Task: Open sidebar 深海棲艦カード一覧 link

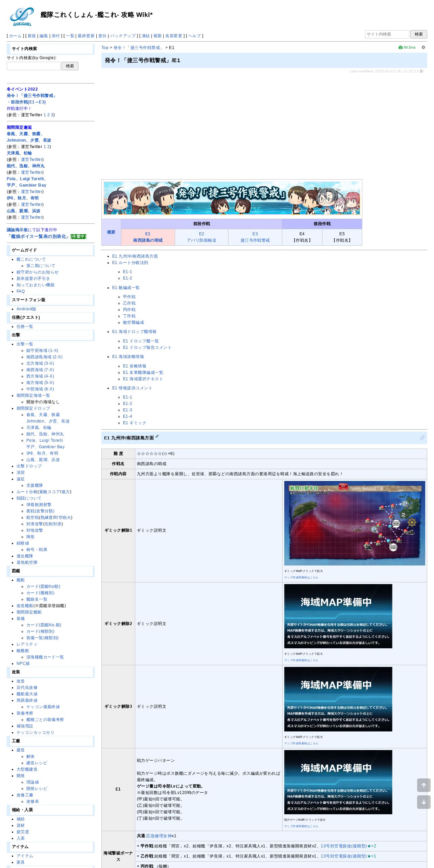Action: 45,657
